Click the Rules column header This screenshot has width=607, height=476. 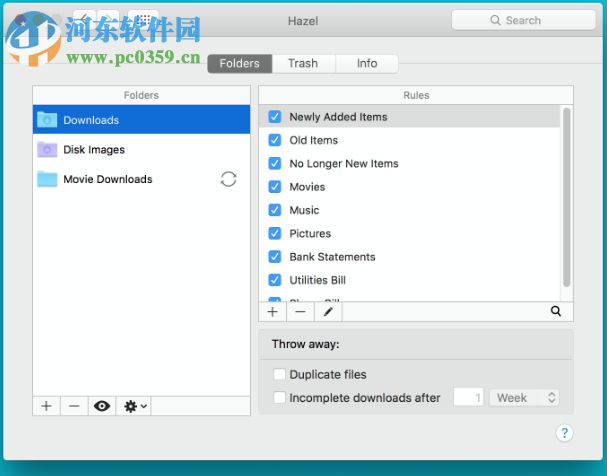(x=416, y=95)
